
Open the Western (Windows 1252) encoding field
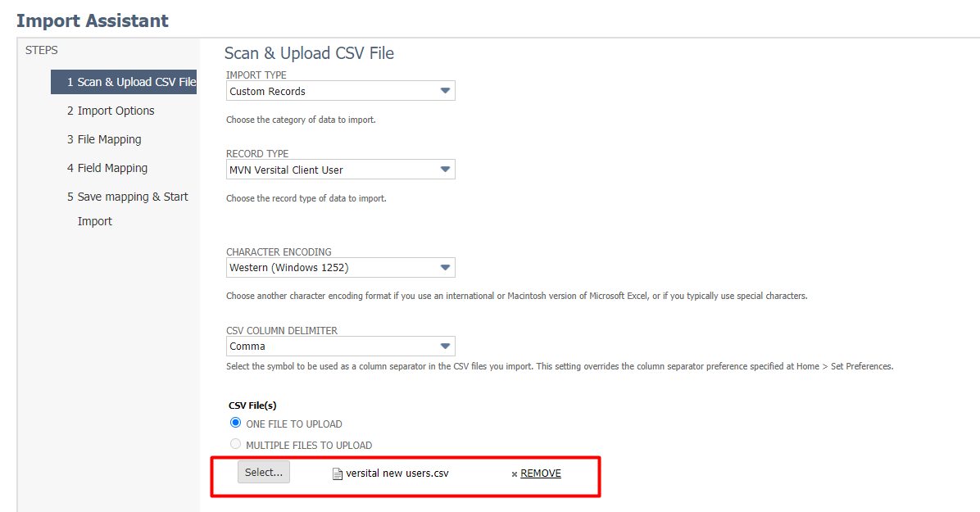click(x=332, y=267)
